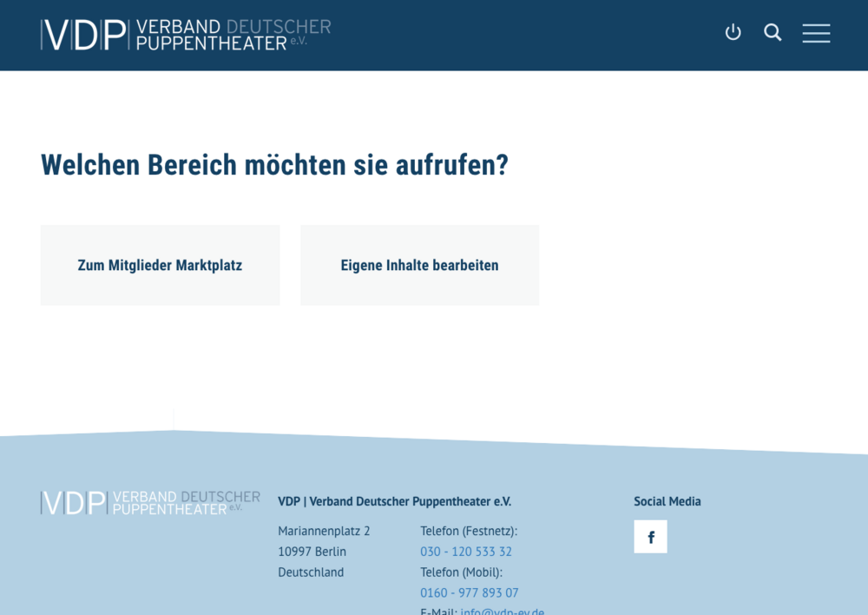
Task: Click the VDP logo in the header
Action: [185, 35]
